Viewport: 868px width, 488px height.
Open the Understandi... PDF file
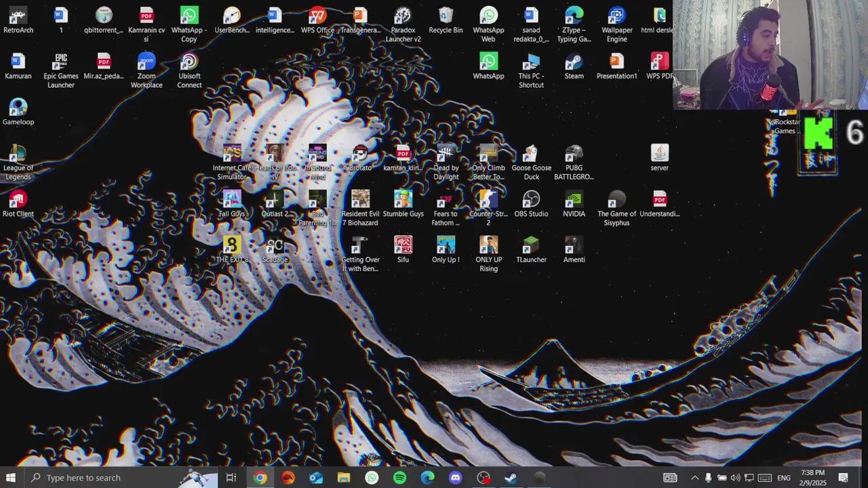click(659, 204)
